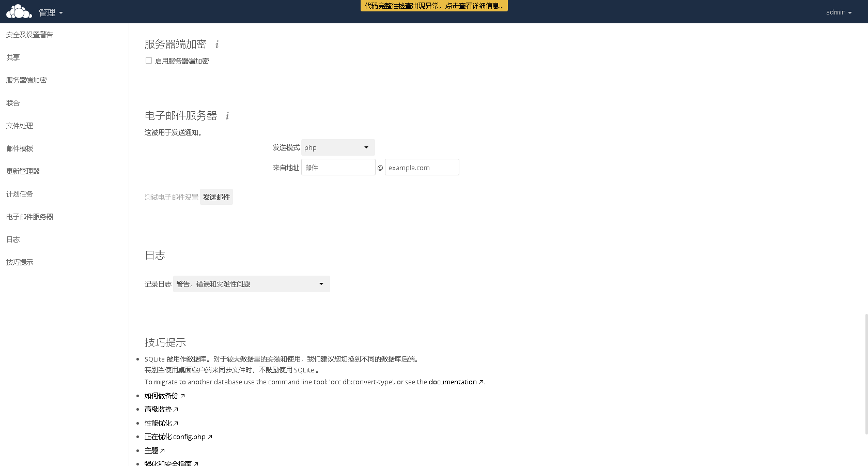
Task: Open the 发送模式 php dropdown
Action: click(x=338, y=147)
